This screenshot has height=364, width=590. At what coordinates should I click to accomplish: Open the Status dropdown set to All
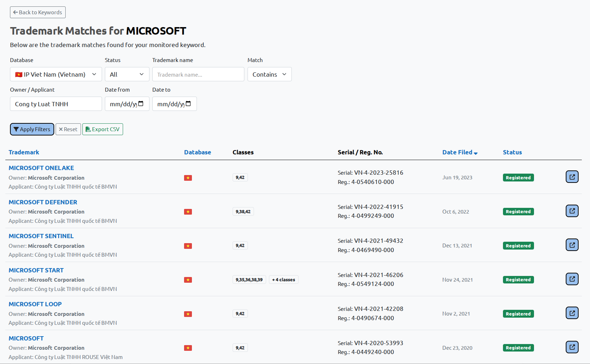click(x=127, y=74)
